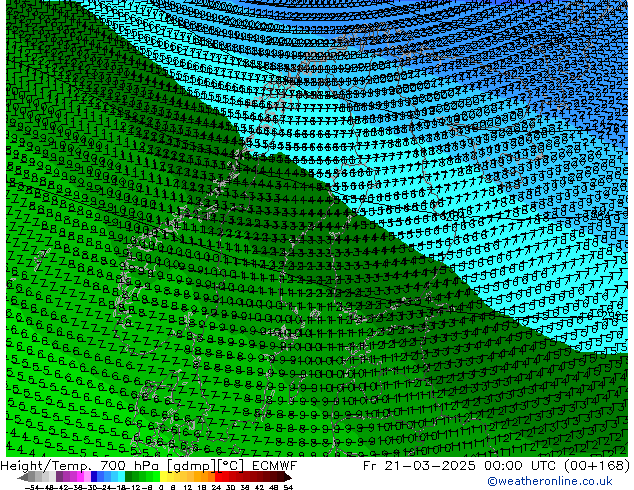Pick the cyan swatch in temperature legend
This screenshot has height=490, width=634.
coord(121,476)
